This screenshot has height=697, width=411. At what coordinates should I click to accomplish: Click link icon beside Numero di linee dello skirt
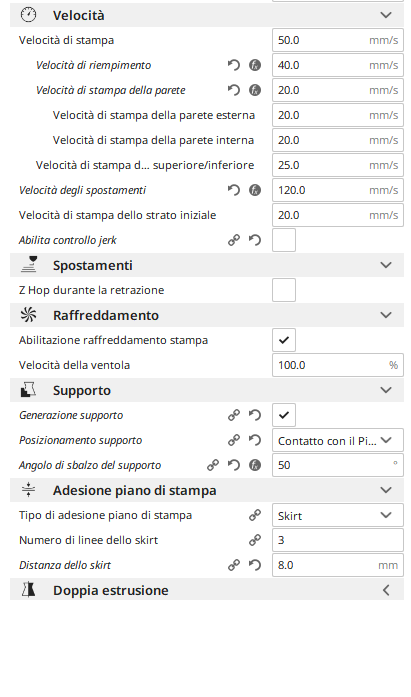pos(255,540)
